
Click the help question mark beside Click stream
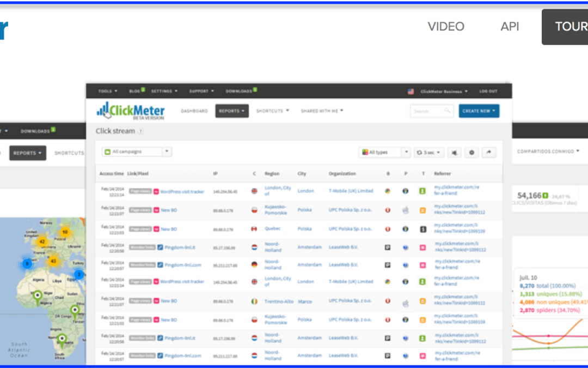[140, 131]
